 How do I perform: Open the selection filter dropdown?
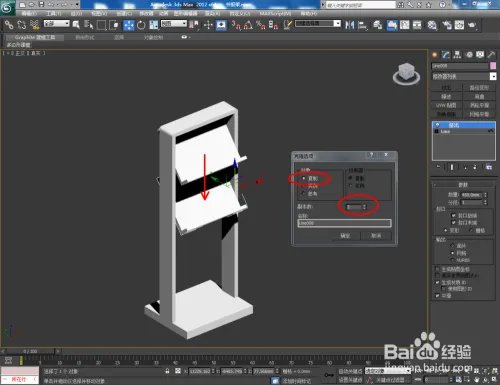coord(56,24)
